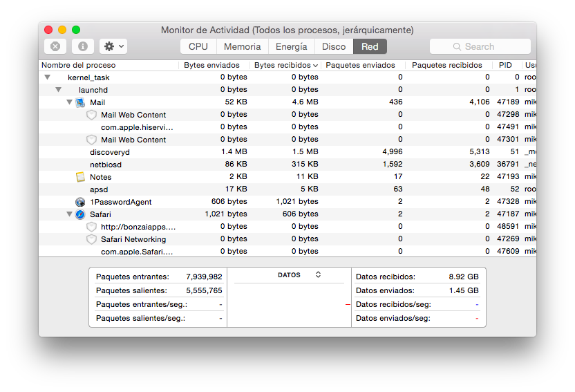The image size is (575, 392).
Task: Switch to the Energía tab
Action: 292,46
